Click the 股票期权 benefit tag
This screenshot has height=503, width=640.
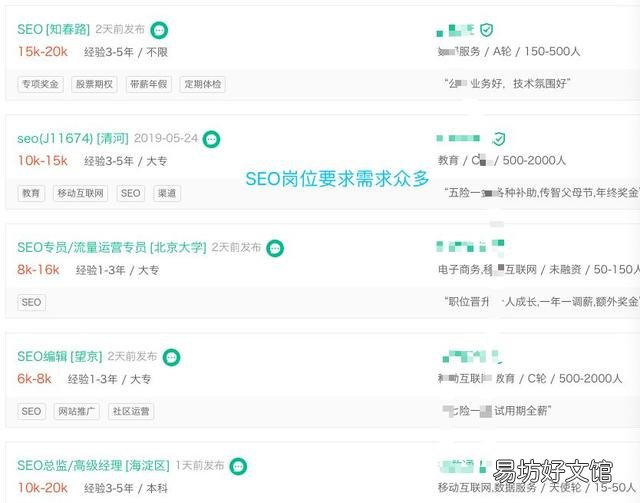(94, 84)
